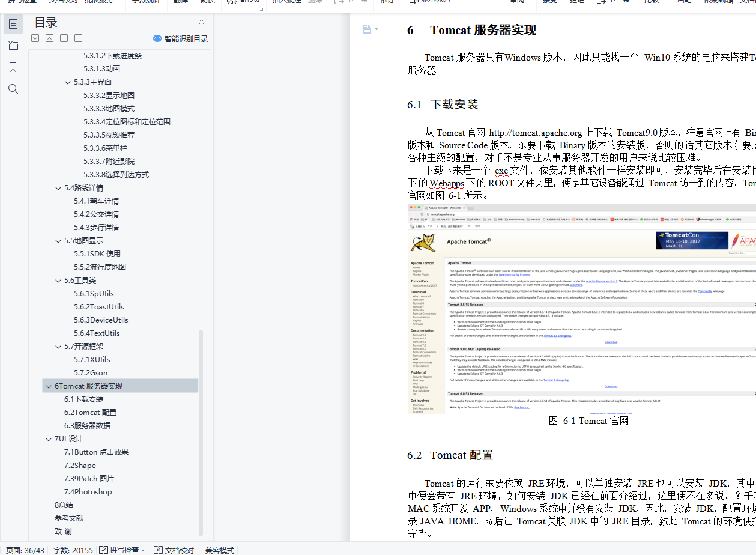Open the outline (目录) sidebar panel icon
The height and width of the screenshot is (555, 756).
[x=13, y=25]
